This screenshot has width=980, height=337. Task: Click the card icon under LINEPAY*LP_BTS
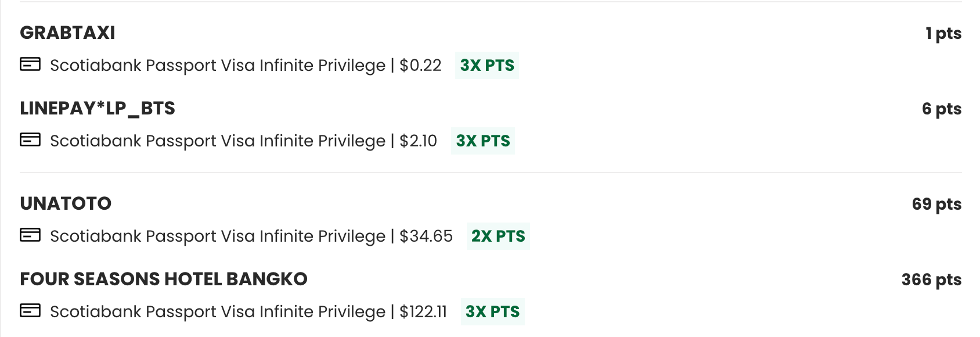(x=30, y=141)
